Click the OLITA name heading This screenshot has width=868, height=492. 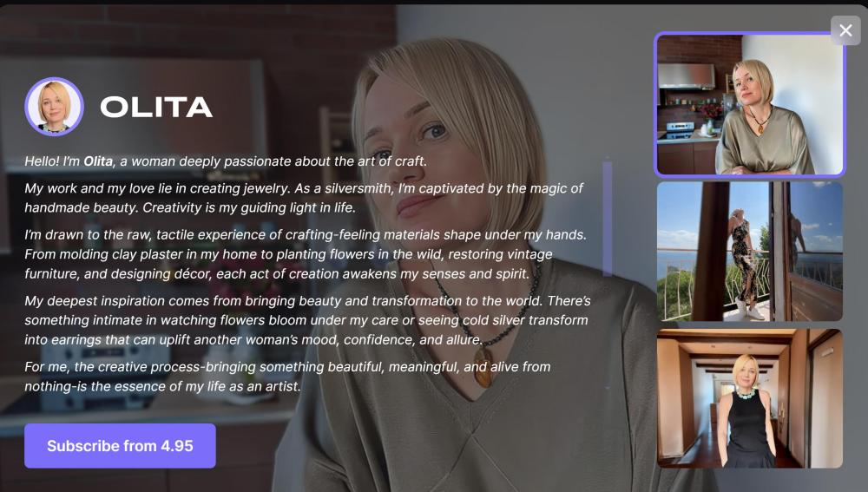pos(156,108)
